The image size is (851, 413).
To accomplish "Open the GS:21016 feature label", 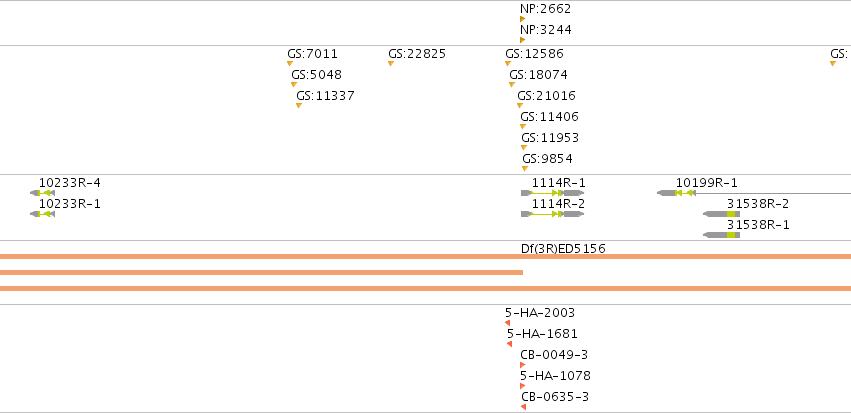I will (x=546, y=96).
